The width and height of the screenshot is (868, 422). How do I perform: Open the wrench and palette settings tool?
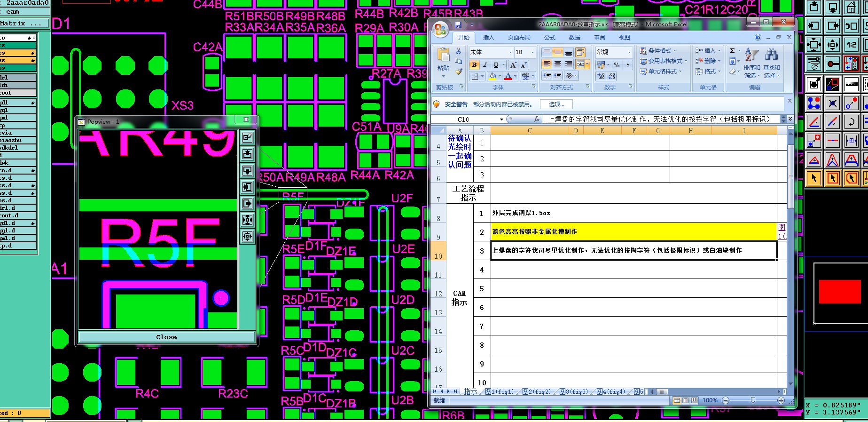click(x=814, y=63)
